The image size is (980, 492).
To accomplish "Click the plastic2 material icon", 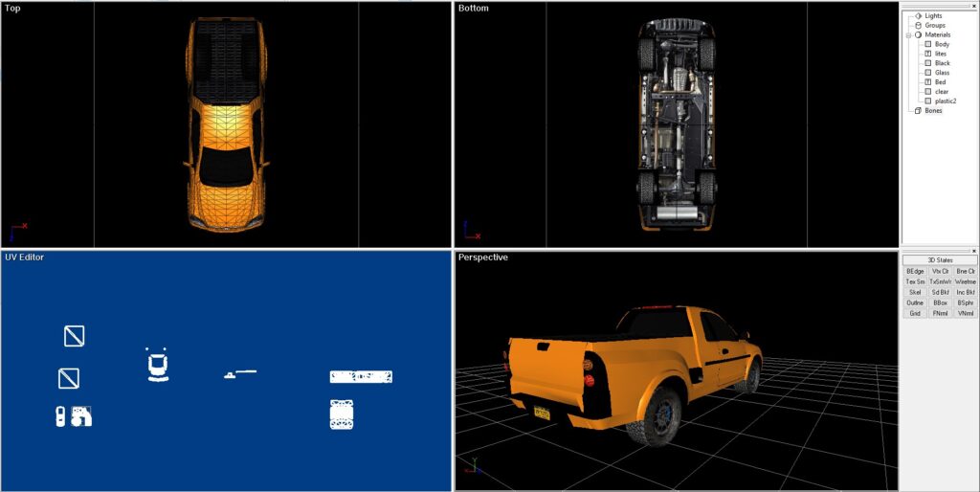I will pyautogui.click(x=928, y=101).
